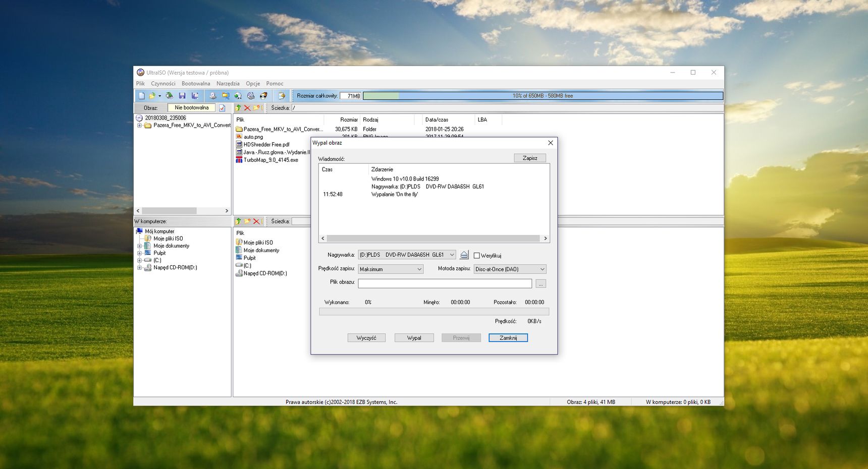Click the Wypal button
The height and width of the screenshot is (469, 868).
[414, 338]
